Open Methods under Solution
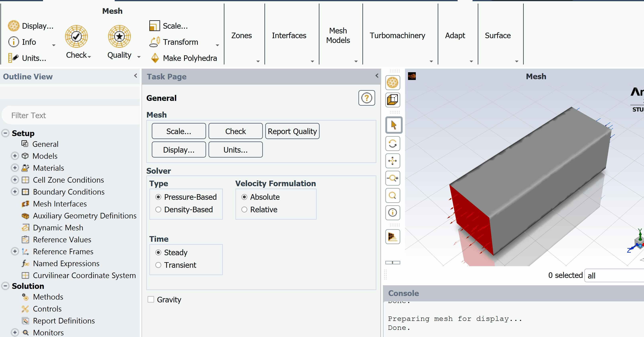The height and width of the screenshot is (337, 644). [42, 297]
